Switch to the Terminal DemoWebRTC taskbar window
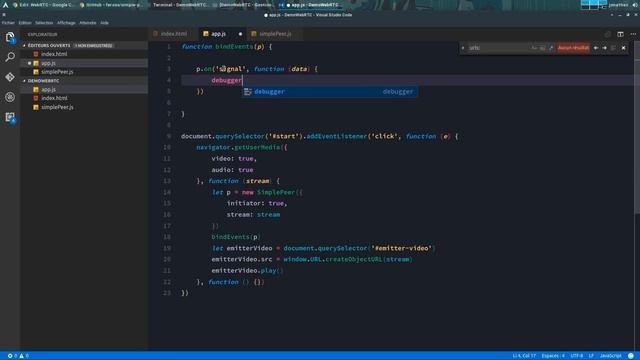The width and height of the screenshot is (640, 360). tap(180, 5)
